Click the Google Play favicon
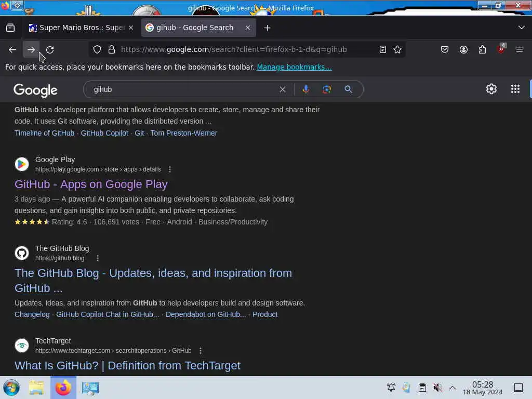The height and width of the screenshot is (399, 532). coord(22,164)
